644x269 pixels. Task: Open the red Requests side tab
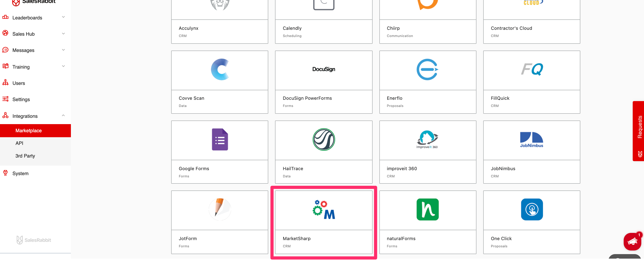(638, 131)
